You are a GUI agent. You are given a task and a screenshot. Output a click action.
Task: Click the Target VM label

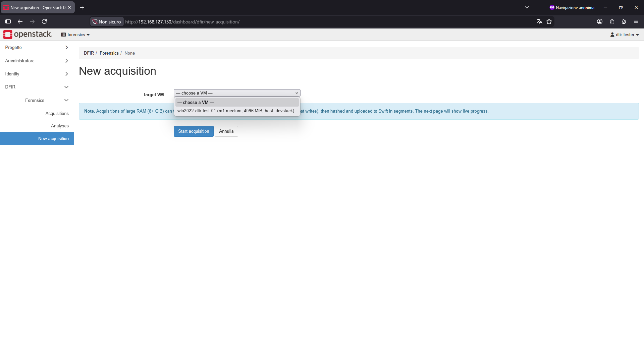(153, 95)
